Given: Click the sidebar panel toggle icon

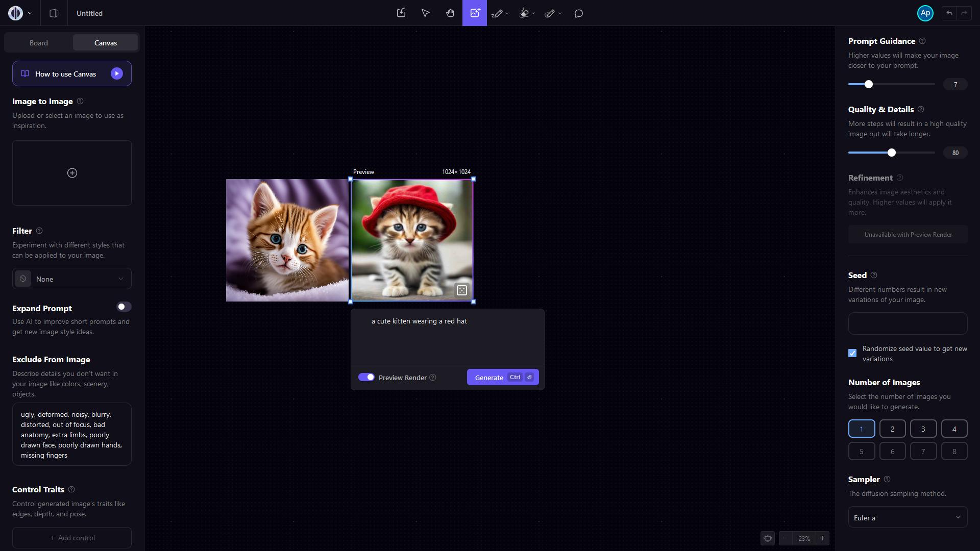Looking at the screenshot, I should point(54,13).
